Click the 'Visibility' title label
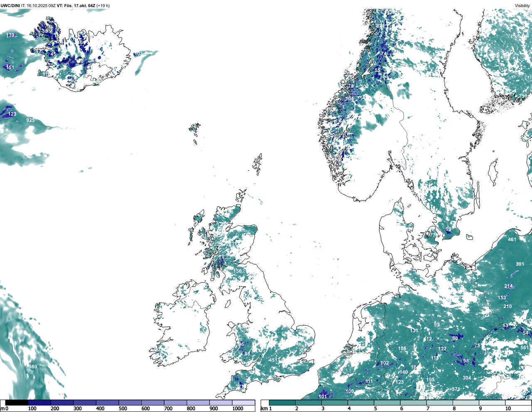532x412 pixels. pyautogui.click(x=522, y=6)
